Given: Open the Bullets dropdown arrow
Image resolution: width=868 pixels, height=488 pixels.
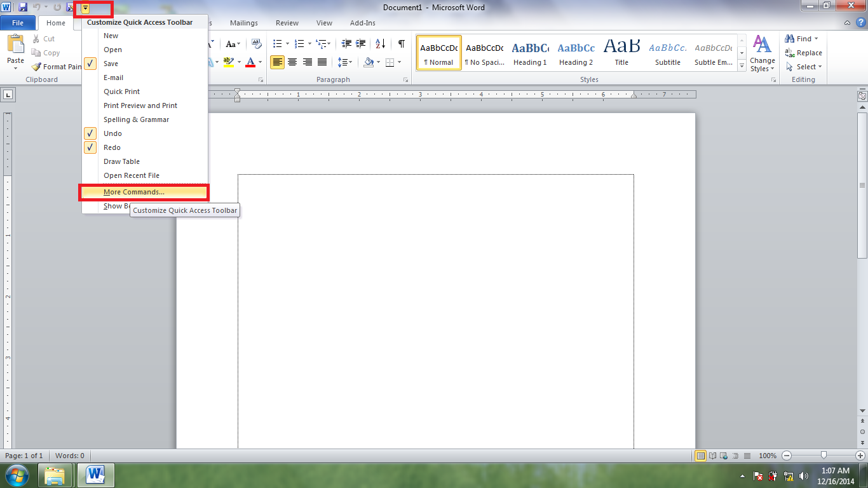Looking at the screenshot, I should 287,44.
